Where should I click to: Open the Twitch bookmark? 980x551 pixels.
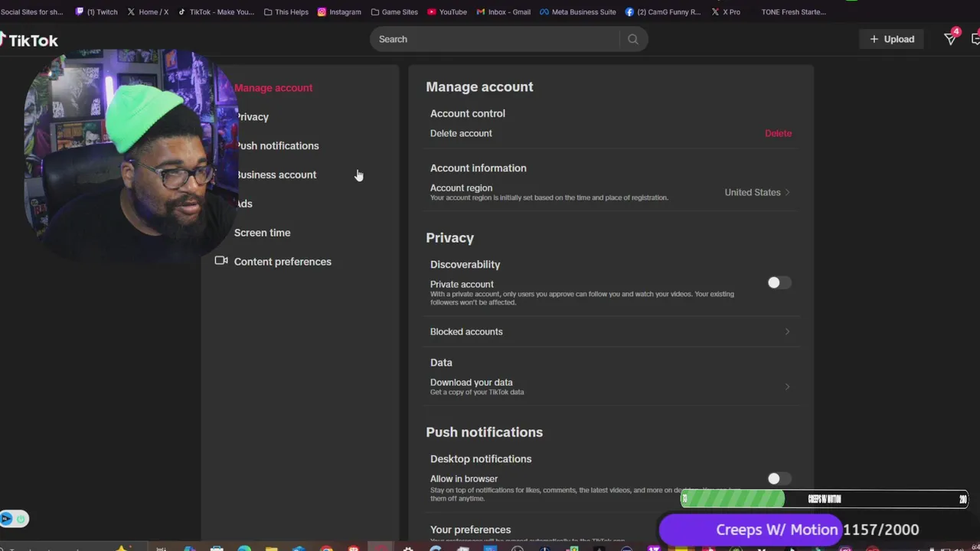coord(96,12)
